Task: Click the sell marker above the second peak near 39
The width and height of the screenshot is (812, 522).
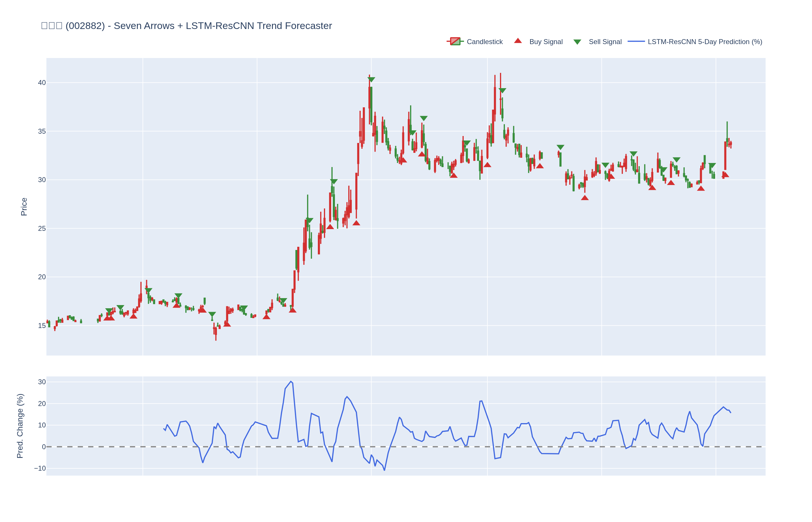Action: (502, 90)
